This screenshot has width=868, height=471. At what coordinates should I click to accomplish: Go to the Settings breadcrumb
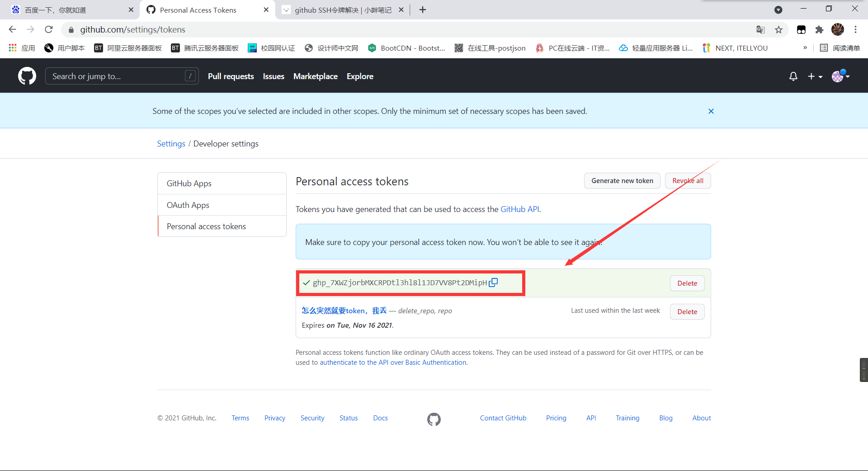[x=171, y=144]
